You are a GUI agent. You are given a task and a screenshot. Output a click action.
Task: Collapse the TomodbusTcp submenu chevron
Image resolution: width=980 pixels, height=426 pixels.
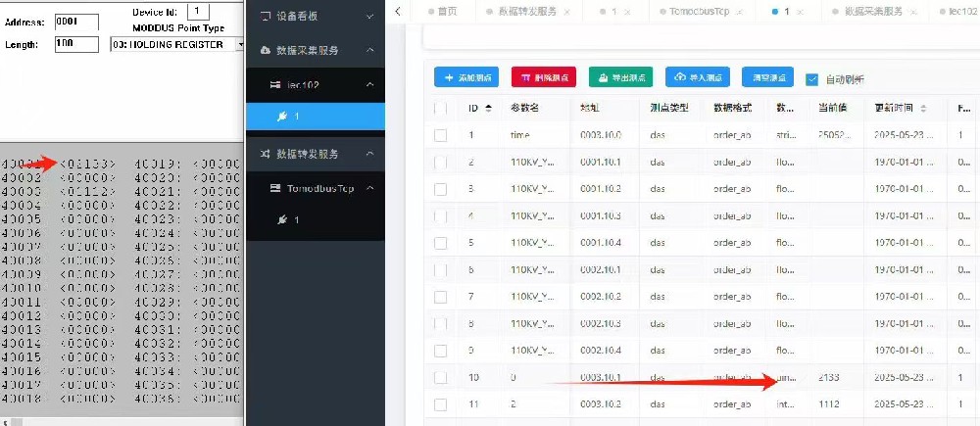pos(370,188)
